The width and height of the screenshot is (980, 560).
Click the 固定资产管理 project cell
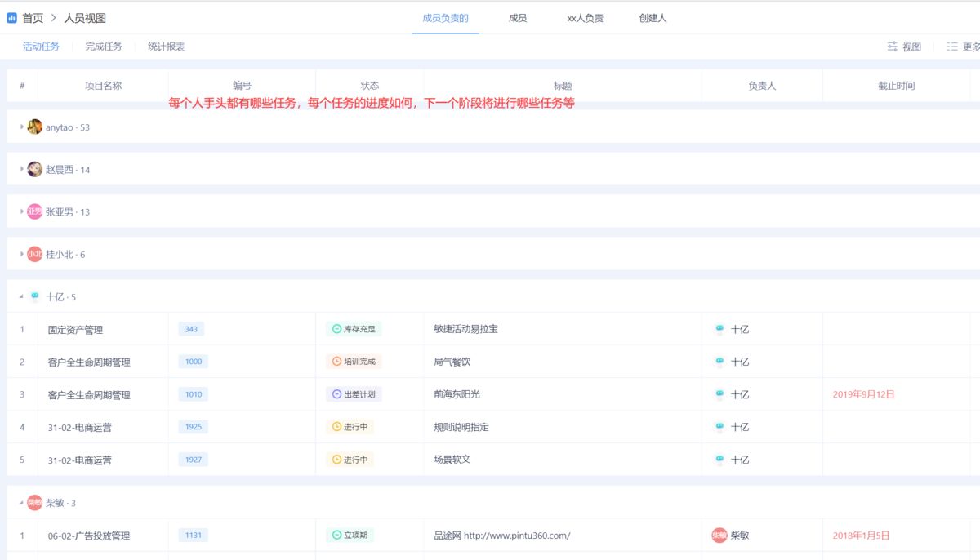[75, 330]
